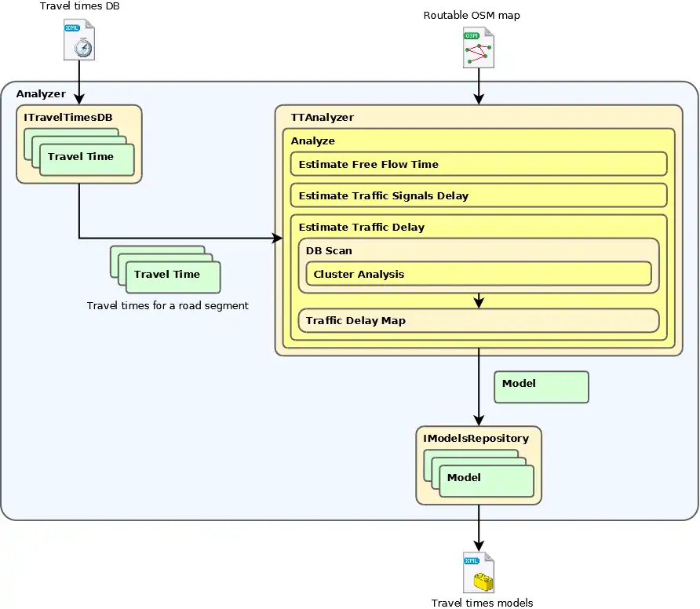The width and height of the screenshot is (700, 609).
Task: Click the Cluster Analysis block
Action: pos(478,274)
